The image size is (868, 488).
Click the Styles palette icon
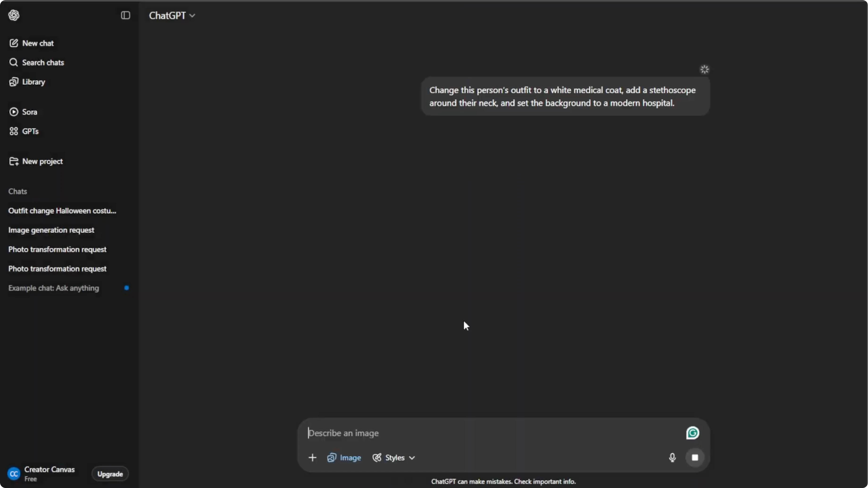[x=377, y=458]
